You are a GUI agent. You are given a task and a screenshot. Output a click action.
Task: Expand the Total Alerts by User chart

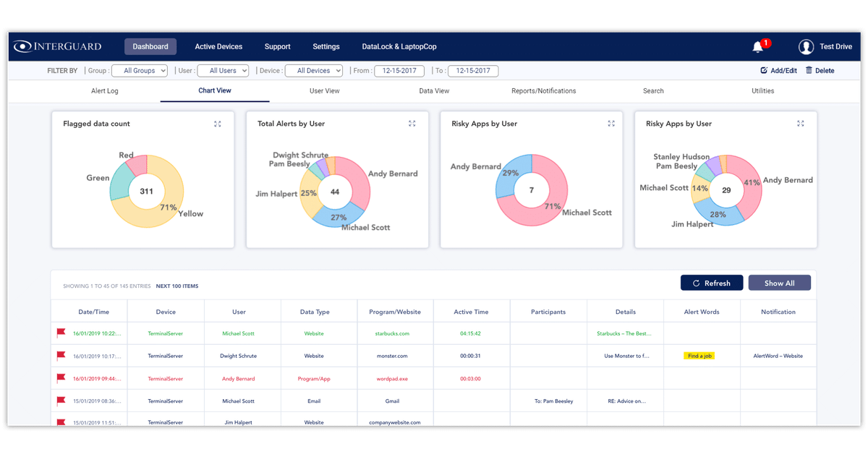[412, 124]
